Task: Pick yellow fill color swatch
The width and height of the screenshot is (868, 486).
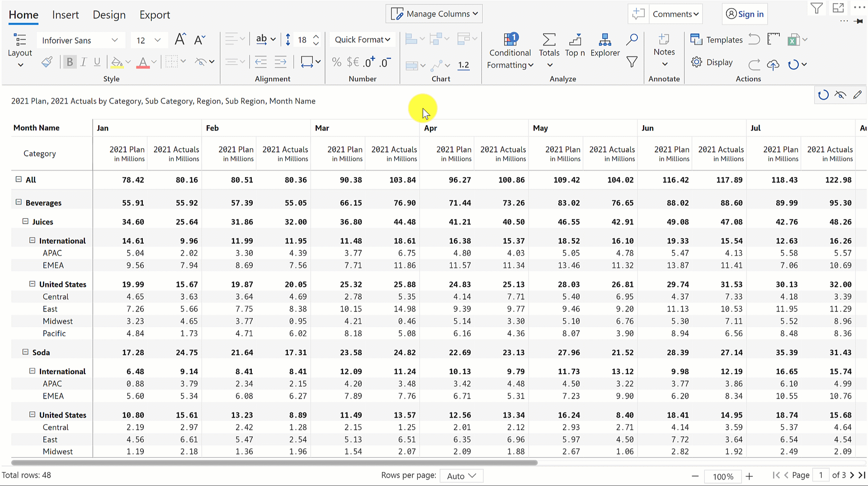Action: pyautogui.click(x=117, y=62)
